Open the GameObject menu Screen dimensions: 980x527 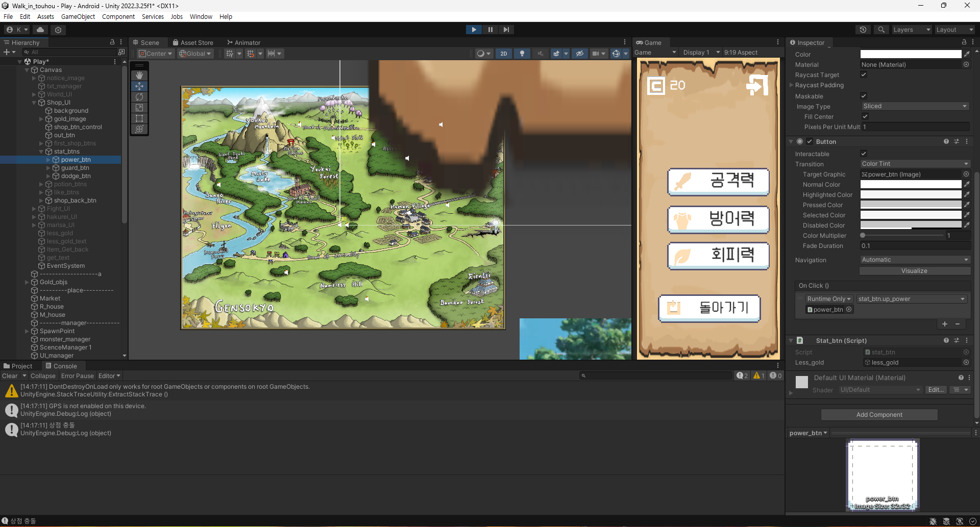click(78, 17)
